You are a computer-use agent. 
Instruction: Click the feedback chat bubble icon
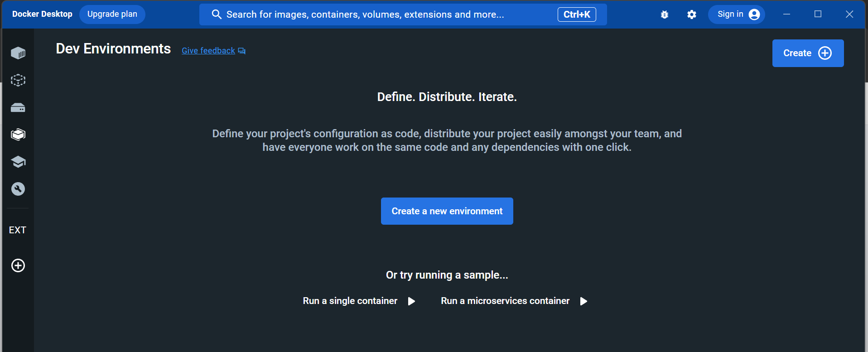tap(242, 51)
